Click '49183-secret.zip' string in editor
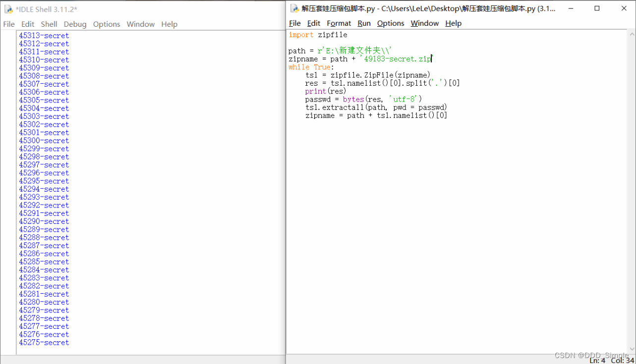Image resolution: width=636 pixels, height=364 pixels. point(396,59)
